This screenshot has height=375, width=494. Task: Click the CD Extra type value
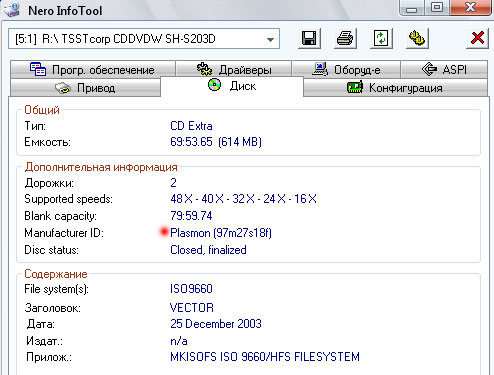[191, 126]
